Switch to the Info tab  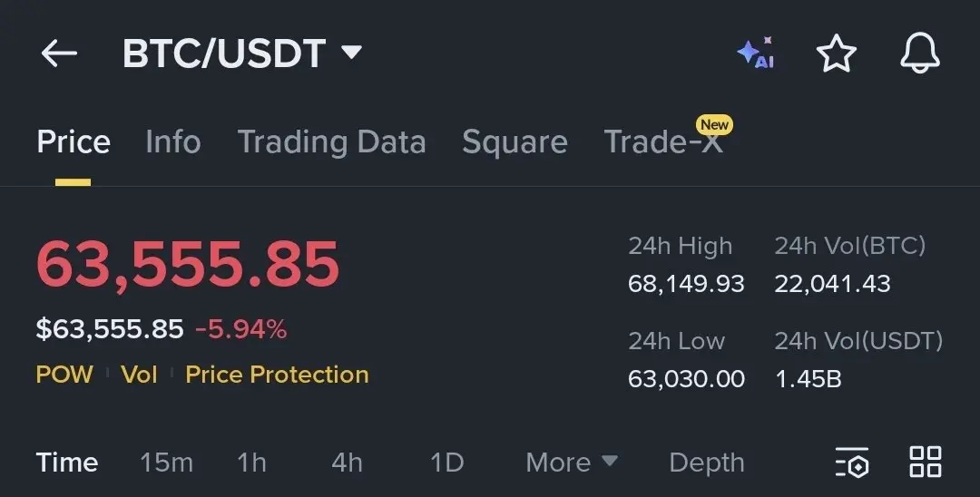[172, 142]
